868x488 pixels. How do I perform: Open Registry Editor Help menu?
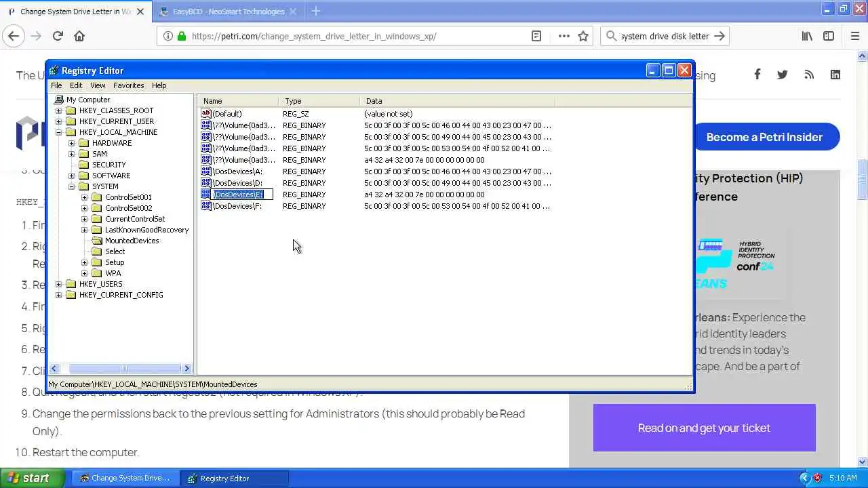(159, 85)
